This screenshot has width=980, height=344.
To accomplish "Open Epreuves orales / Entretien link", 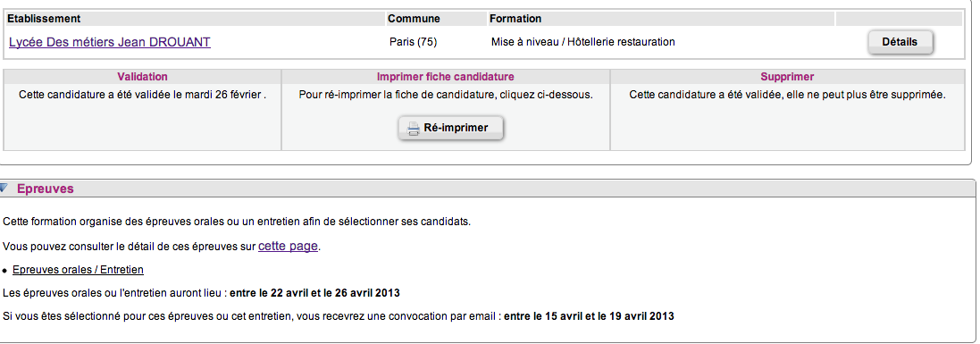I will (x=78, y=270).
